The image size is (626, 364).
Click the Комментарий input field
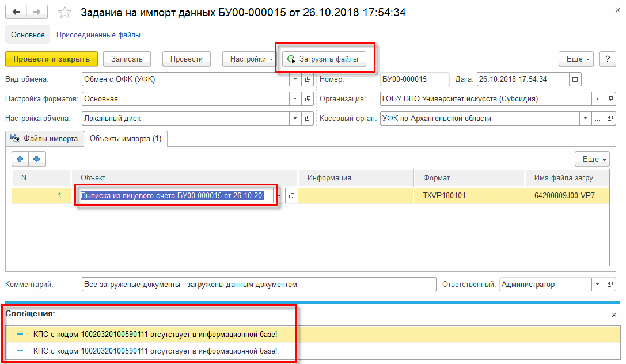(259, 284)
